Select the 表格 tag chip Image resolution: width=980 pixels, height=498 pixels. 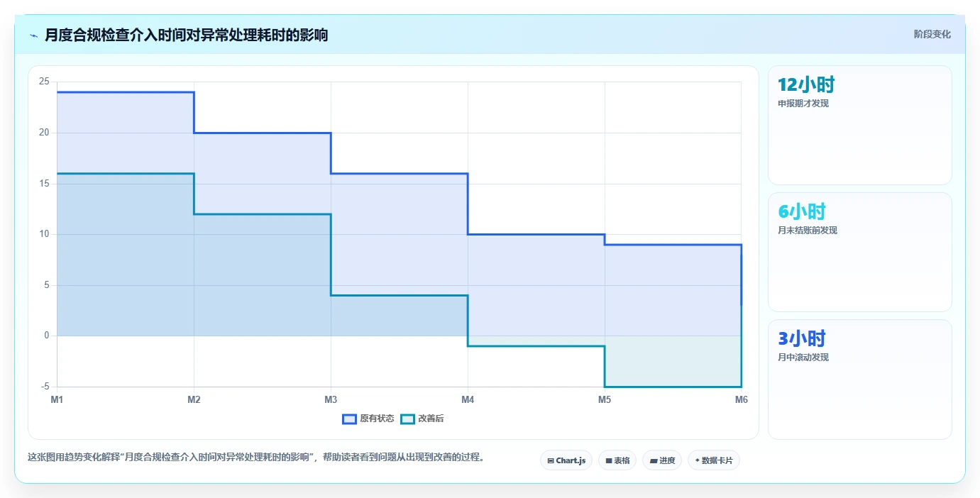click(x=617, y=460)
